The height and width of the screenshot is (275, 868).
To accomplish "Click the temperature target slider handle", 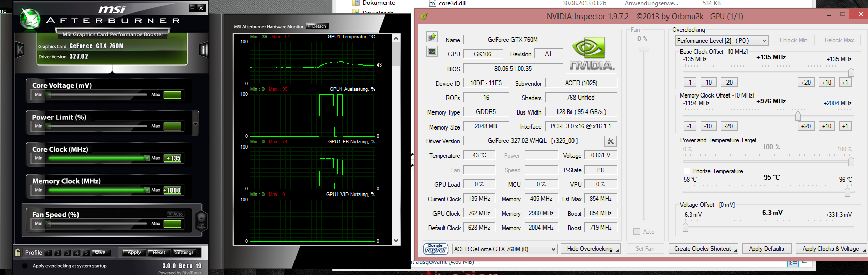I will point(847,191).
